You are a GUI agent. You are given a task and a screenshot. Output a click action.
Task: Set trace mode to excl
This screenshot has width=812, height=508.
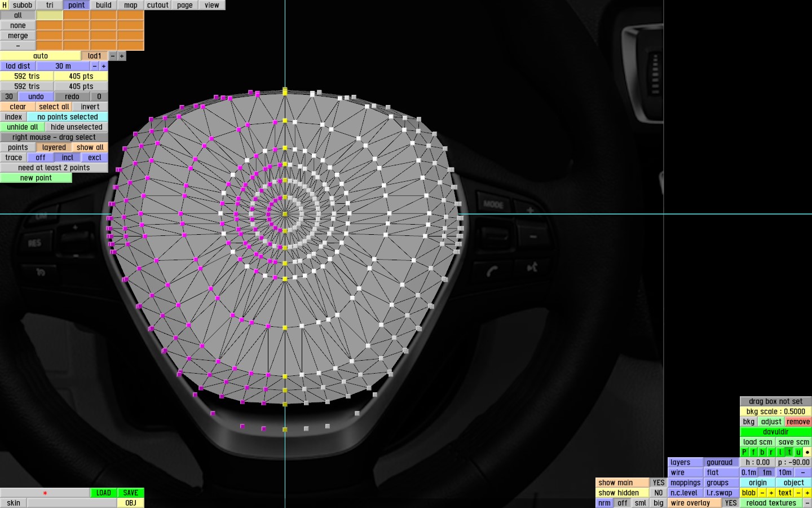[95, 157]
